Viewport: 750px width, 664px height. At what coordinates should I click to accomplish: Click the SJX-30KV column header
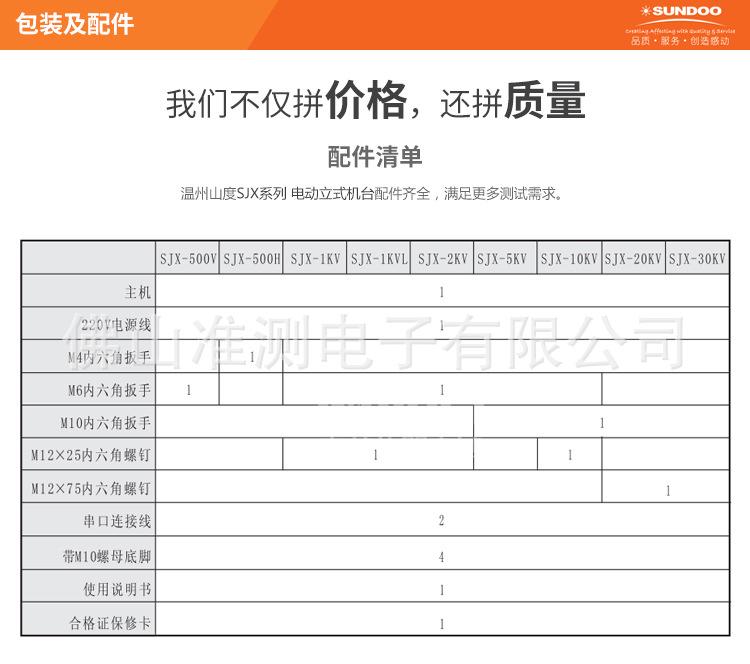pyautogui.click(x=697, y=258)
